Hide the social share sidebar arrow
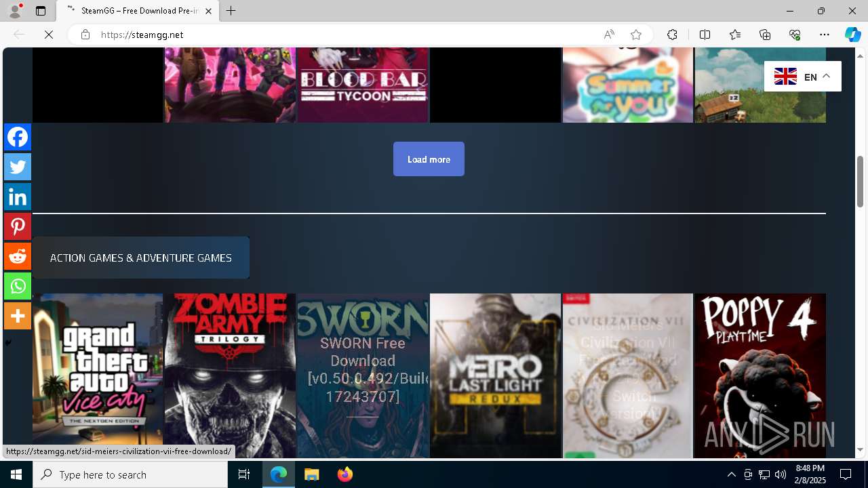Image resolution: width=868 pixels, height=488 pixels. 8,343
